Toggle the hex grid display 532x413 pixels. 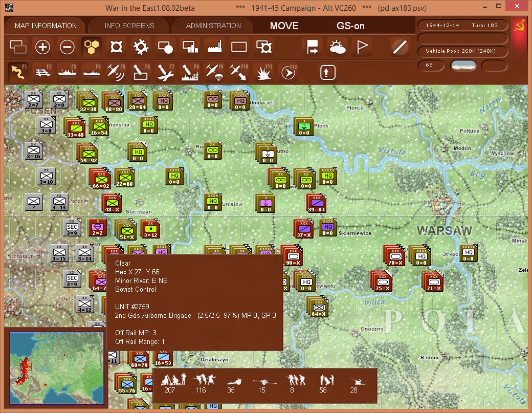click(92, 47)
